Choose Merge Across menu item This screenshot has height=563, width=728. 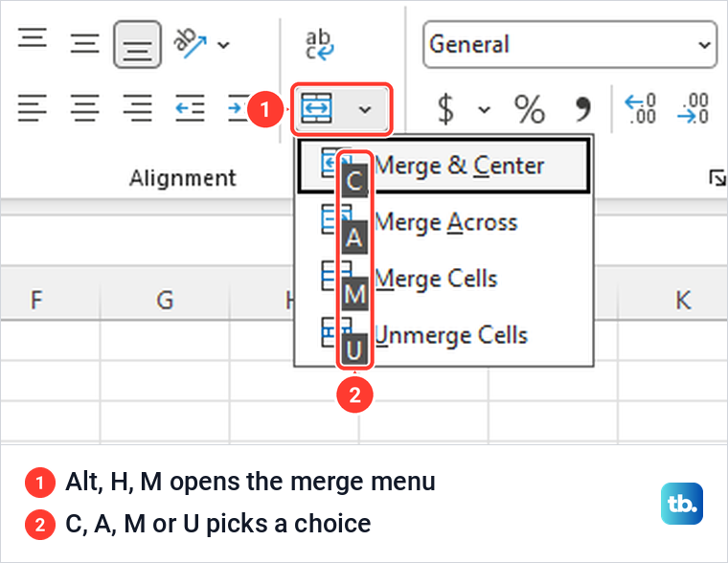444,223
